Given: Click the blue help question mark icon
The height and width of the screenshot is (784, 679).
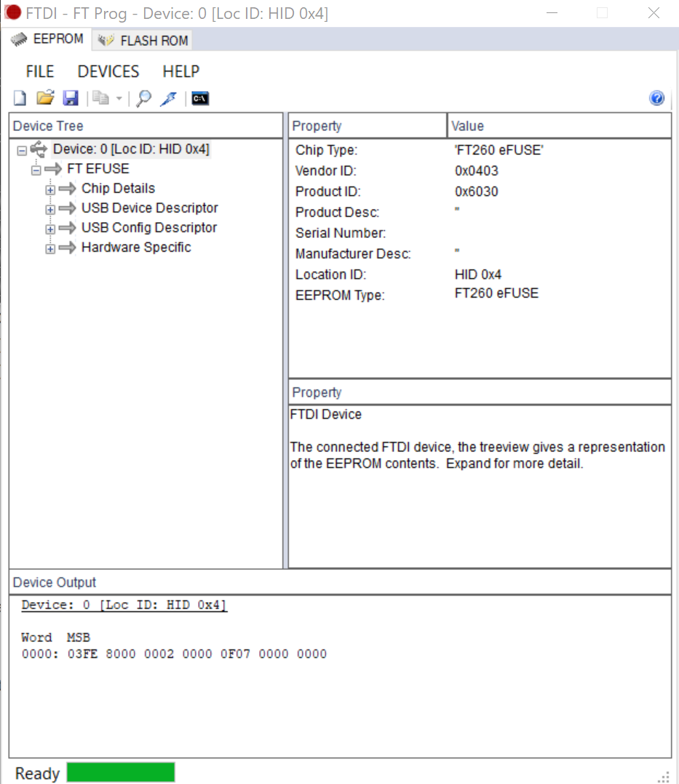Looking at the screenshot, I should click(656, 98).
